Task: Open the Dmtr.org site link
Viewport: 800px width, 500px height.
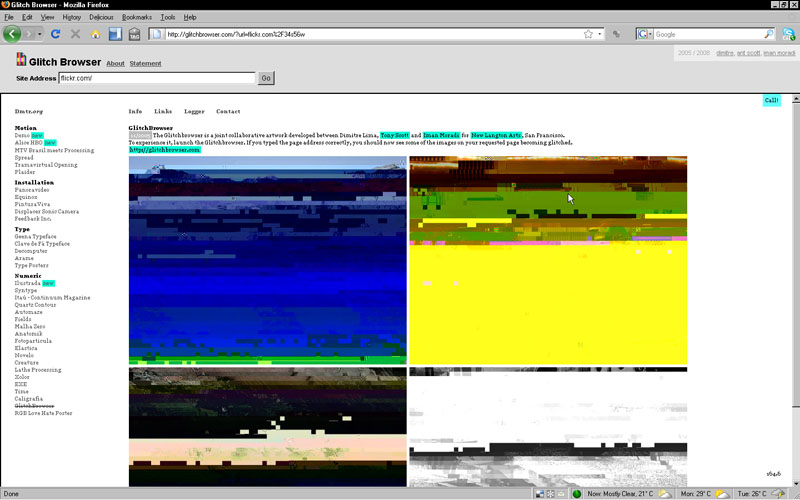Action: (x=29, y=111)
